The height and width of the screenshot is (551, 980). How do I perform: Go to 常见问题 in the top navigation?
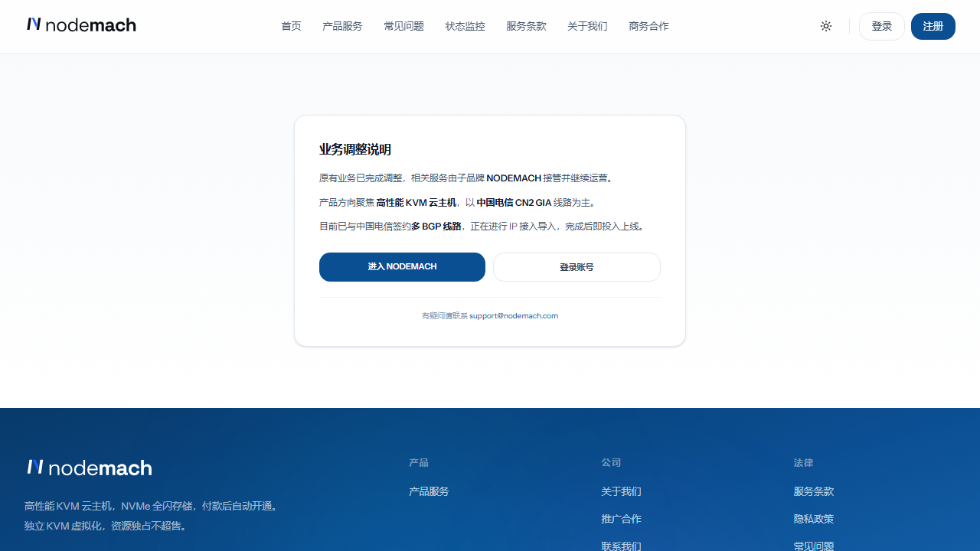click(403, 26)
